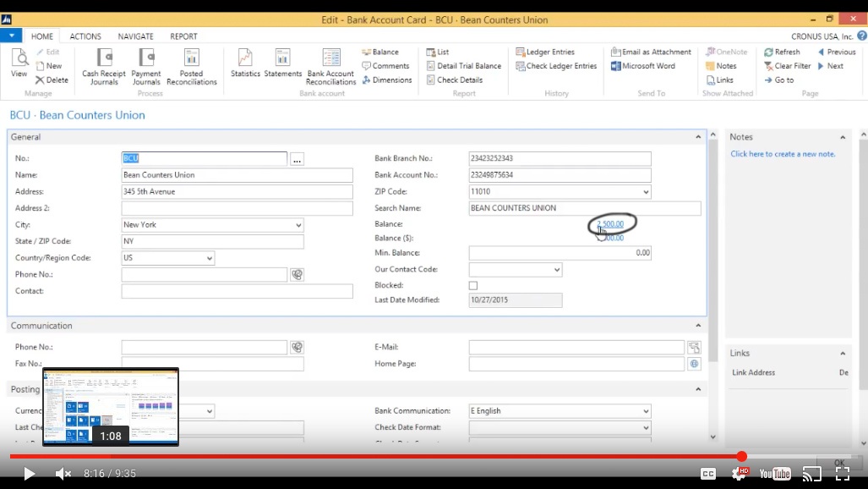The height and width of the screenshot is (489, 868).
Task: Click here to create a new note
Action: tap(783, 154)
